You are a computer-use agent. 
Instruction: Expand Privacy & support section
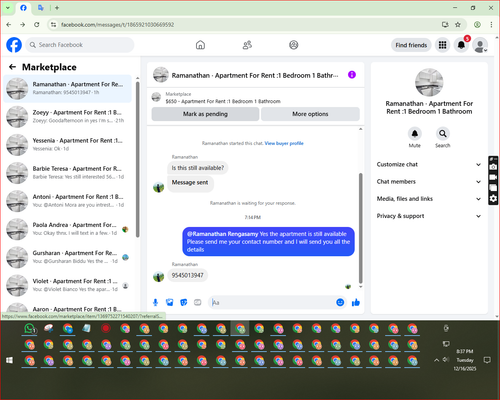point(429,216)
